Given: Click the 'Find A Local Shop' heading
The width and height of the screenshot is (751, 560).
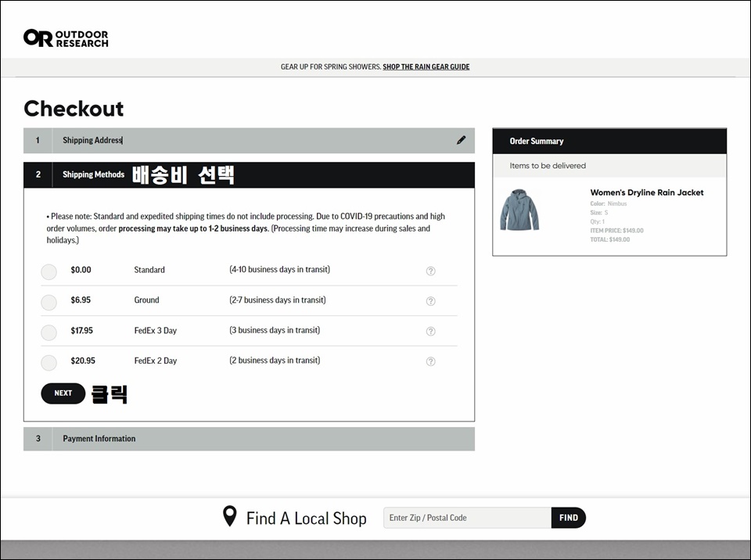Looking at the screenshot, I should pos(307,518).
